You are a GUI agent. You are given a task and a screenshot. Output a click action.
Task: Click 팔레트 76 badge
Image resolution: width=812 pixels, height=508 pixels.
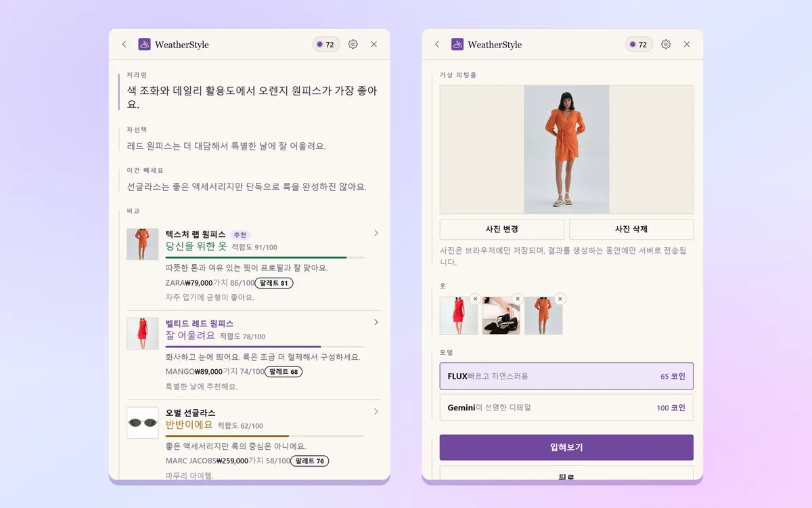[310, 461]
